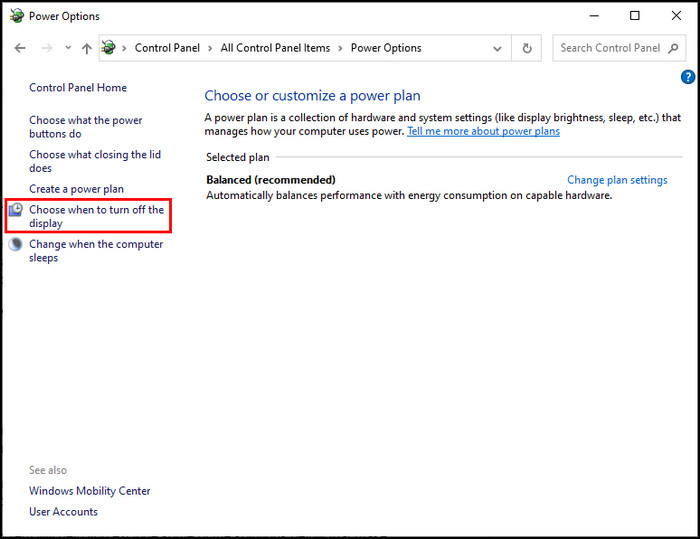This screenshot has width=700, height=539.
Task: Click the 'See also' label
Action: point(48,470)
